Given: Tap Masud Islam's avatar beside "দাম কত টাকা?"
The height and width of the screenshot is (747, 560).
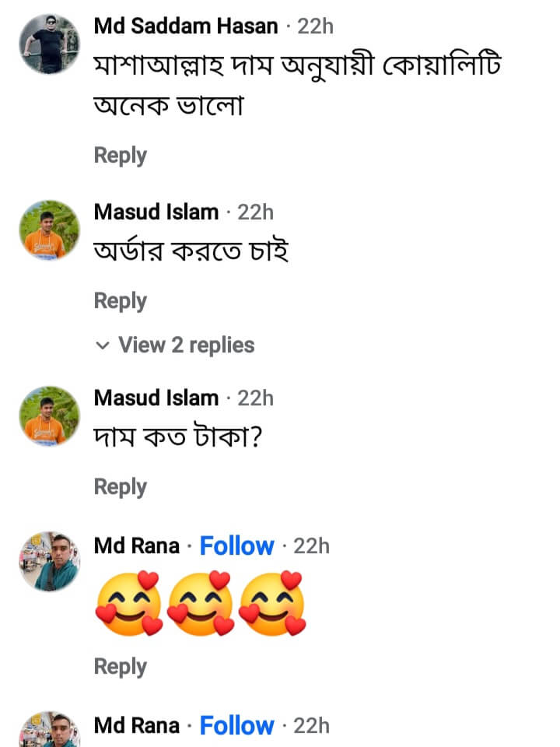Looking at the screenshot, I should (x=49, y=416).
